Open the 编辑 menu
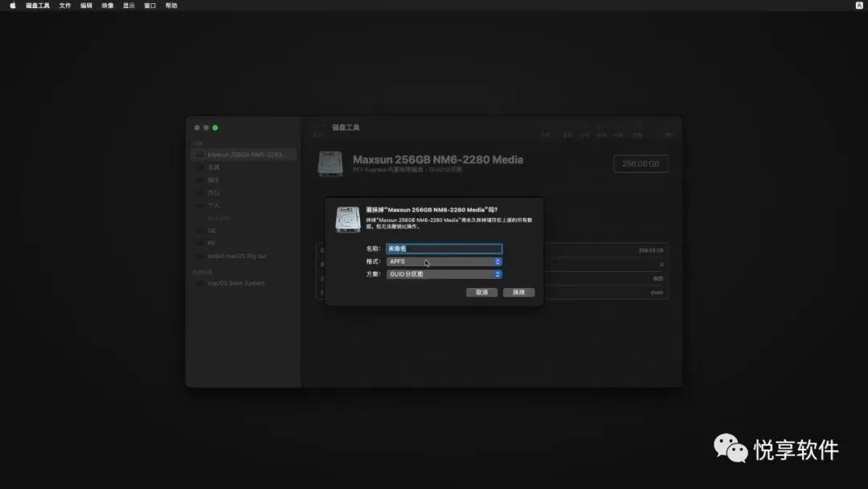 86,6
